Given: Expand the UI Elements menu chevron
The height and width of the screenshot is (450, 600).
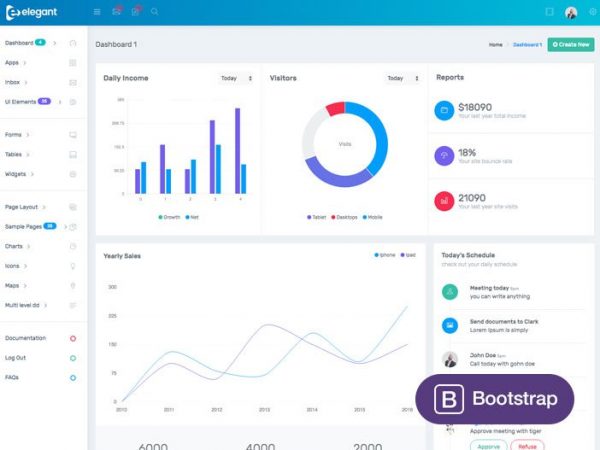Looking at the screenshot, I should (x=60, y=102).
